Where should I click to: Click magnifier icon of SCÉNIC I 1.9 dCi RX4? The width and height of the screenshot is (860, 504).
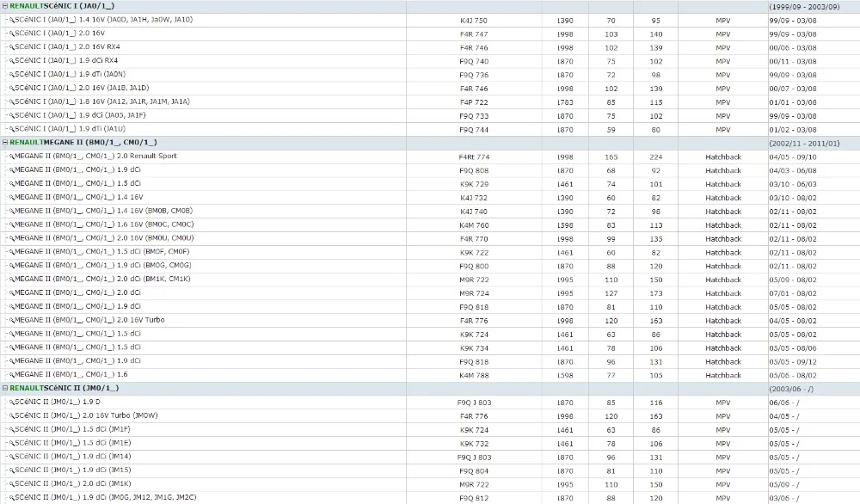[11, 61]
